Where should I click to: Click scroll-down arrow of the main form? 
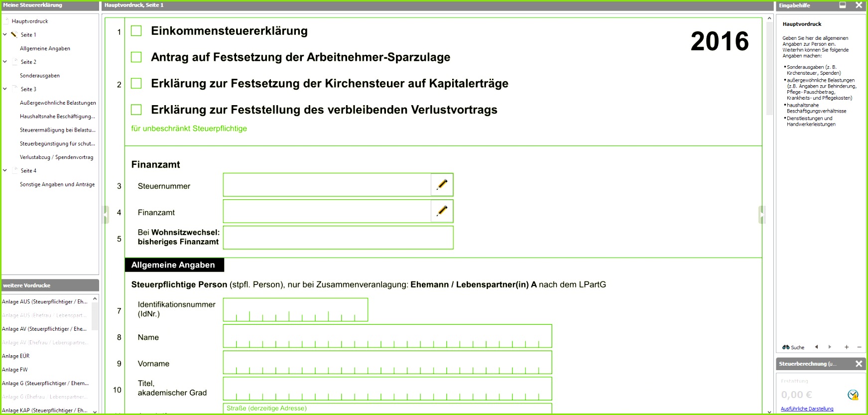[x=769, y=412]
